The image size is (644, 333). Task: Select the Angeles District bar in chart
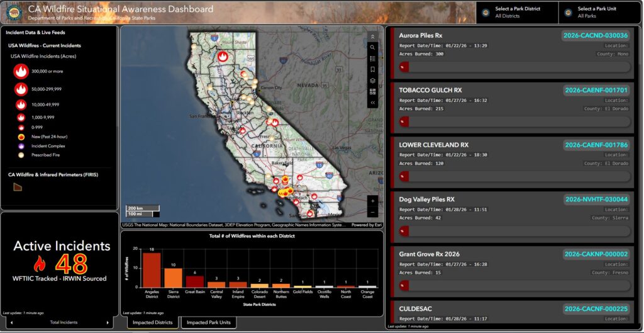coord(152,270)
